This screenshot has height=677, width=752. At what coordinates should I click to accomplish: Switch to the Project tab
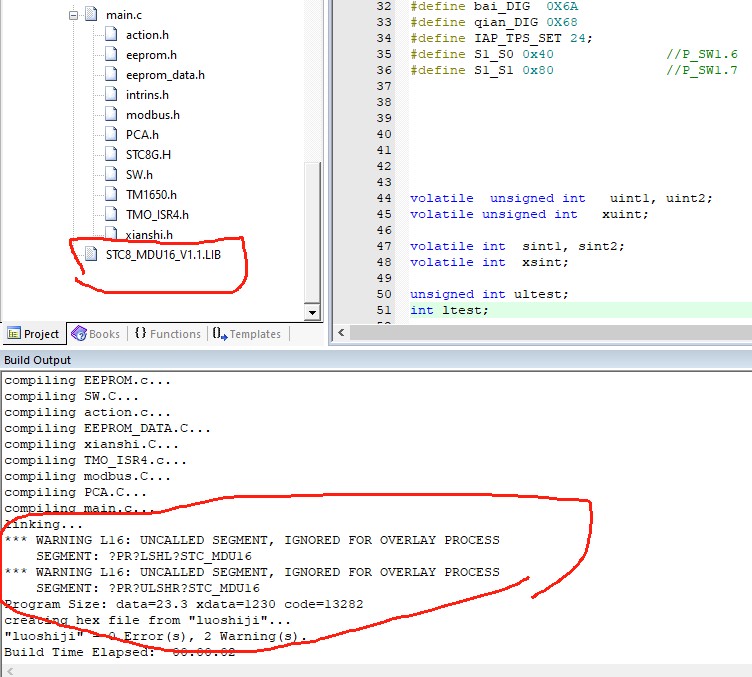[34, 334]
